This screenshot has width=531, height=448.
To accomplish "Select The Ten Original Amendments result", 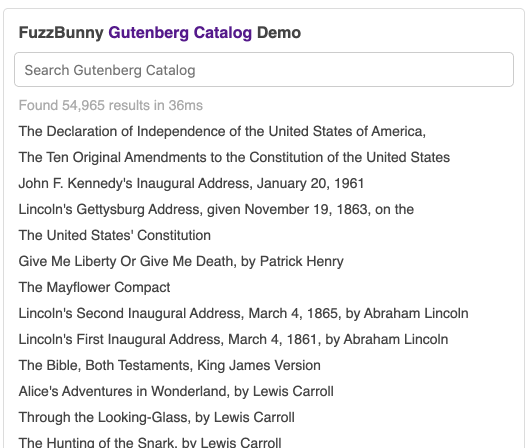I will coord(234,157).
